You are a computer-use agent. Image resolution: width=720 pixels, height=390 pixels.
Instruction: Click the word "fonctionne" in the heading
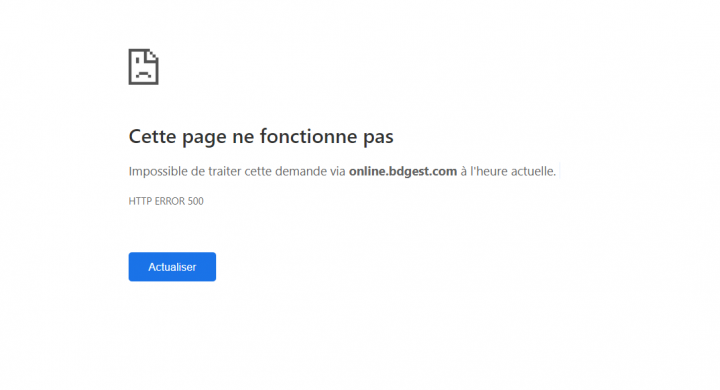point(308,136)
